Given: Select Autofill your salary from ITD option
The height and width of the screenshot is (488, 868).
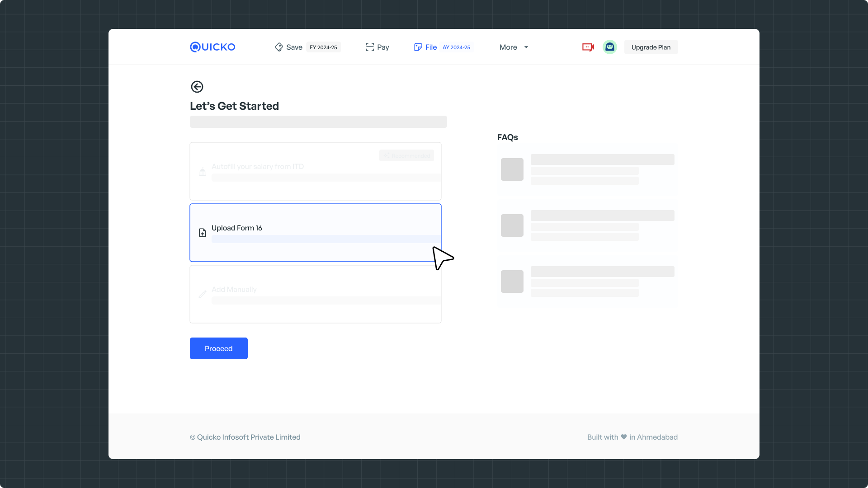Looking at the screenshot, I should pyautogui.click(x=315, y=171).
